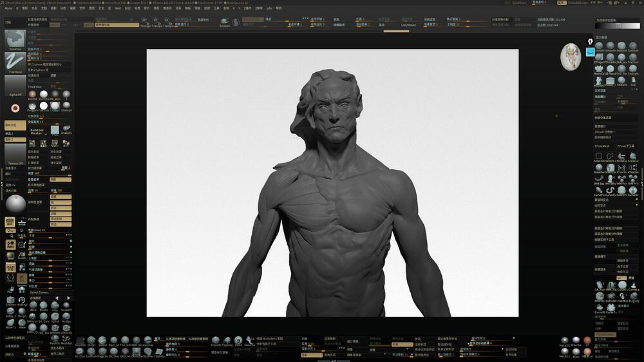Select the SliceCur brush

(x=633, y=157)
